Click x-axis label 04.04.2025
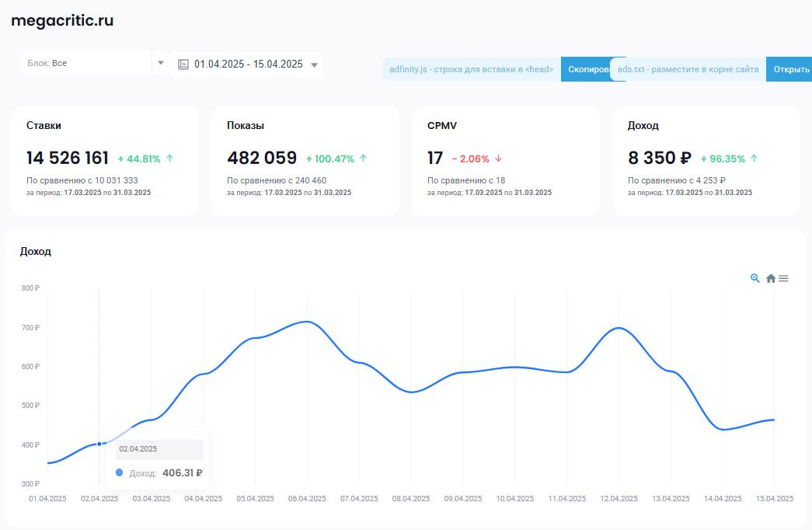This screenshot has width=812, height=530. [x=204, y=498]
